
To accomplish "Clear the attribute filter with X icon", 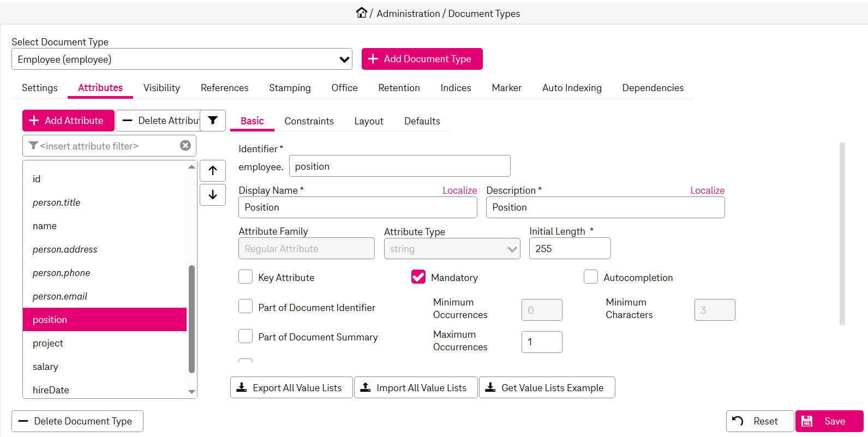I will [185, 146].
